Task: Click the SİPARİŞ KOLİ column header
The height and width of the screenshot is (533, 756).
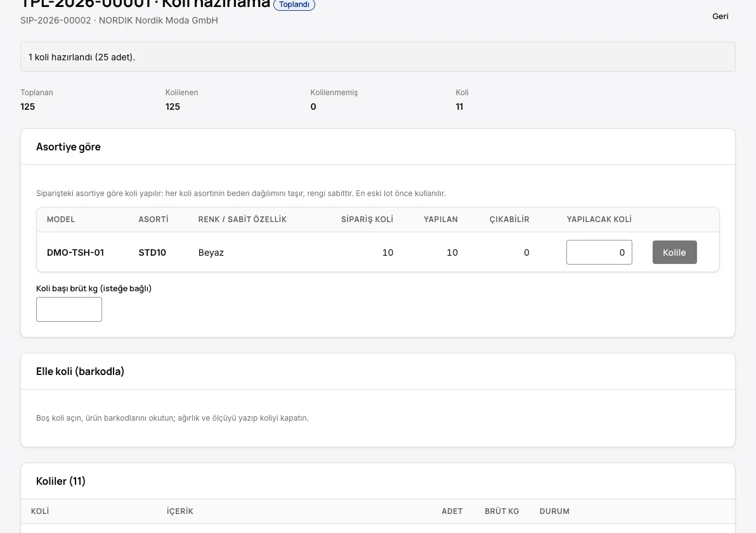Action: pyautogui.click(x=367, y=220)
